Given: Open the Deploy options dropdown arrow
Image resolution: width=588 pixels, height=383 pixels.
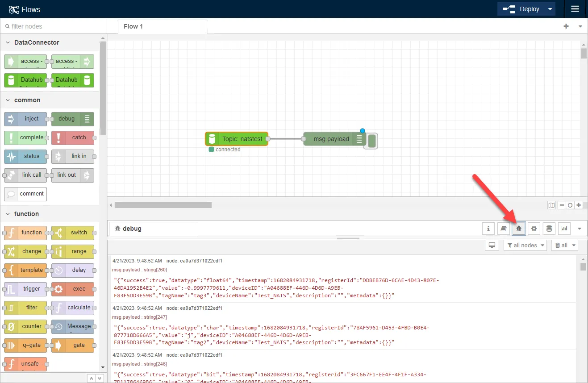Looking at the screenshot, I should 550,9.
